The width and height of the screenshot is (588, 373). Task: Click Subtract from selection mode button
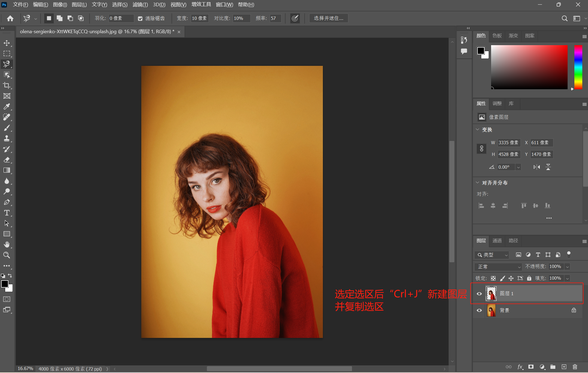[x=70, y=18]
